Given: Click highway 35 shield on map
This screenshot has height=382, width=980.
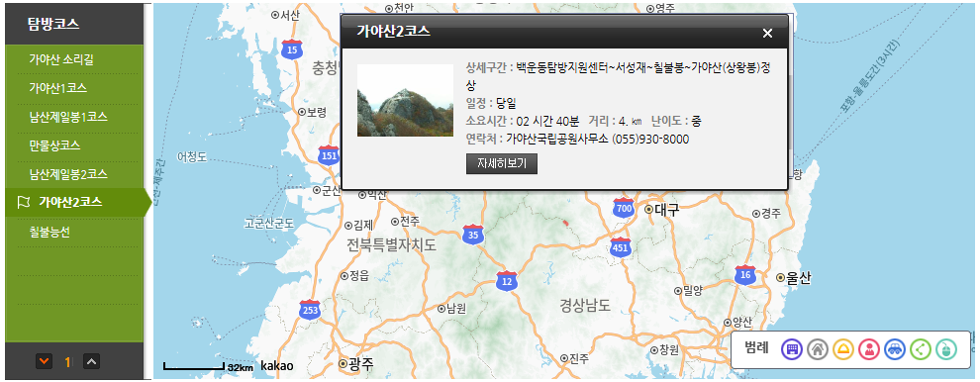Looking at the screenshot, I should pyautogui.click(x=473, y=235).
